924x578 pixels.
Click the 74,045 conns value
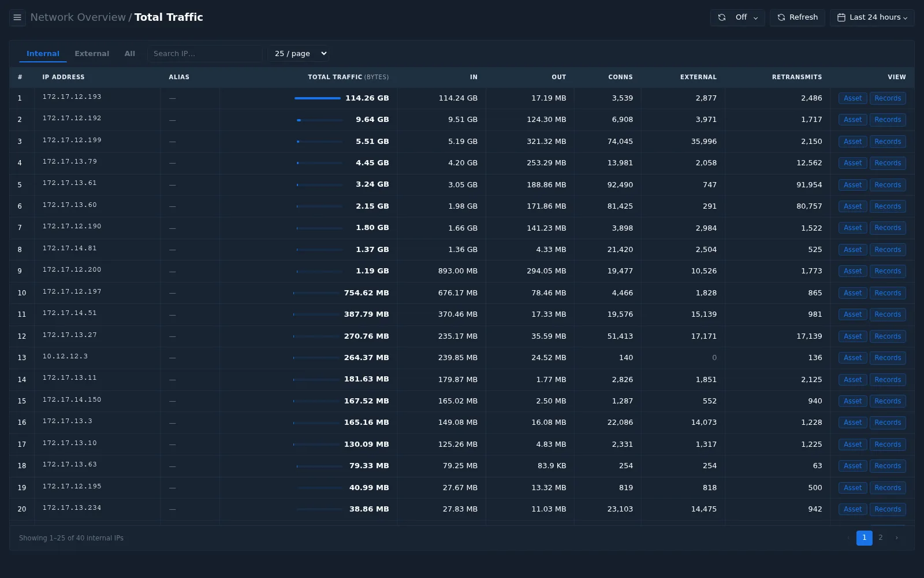tap(620, 142)
